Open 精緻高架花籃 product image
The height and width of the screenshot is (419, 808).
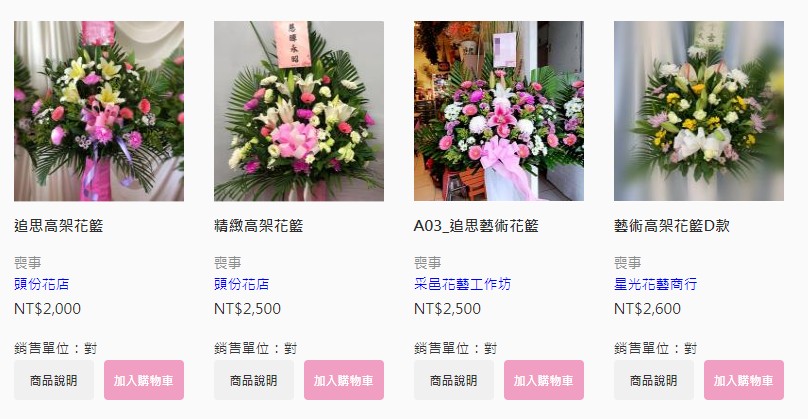click(x=299, y=111)
